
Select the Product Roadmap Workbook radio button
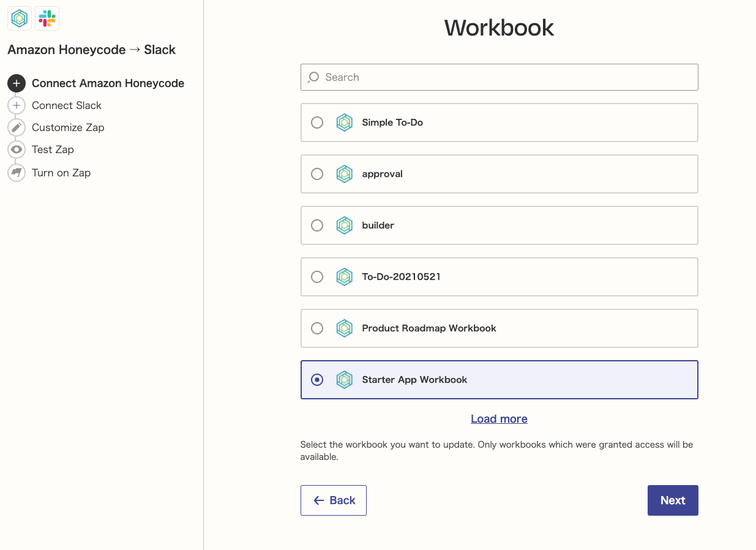[x=317, y=328]
